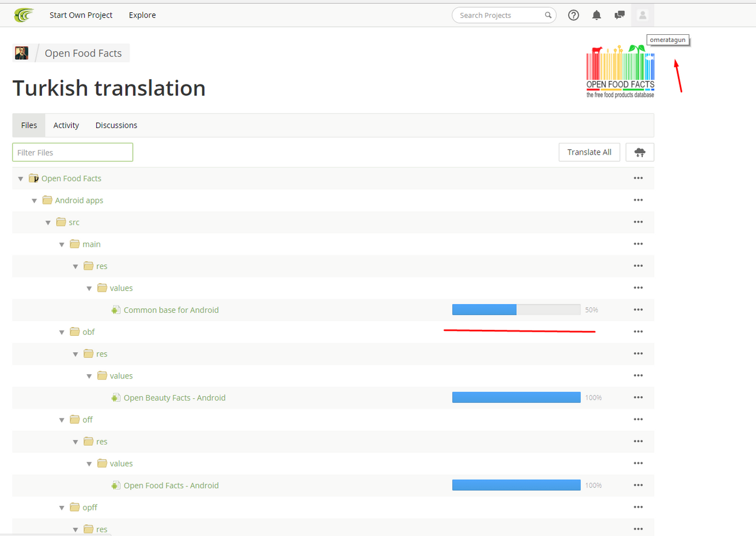Click the Android apps folder icon

[47, 200]
